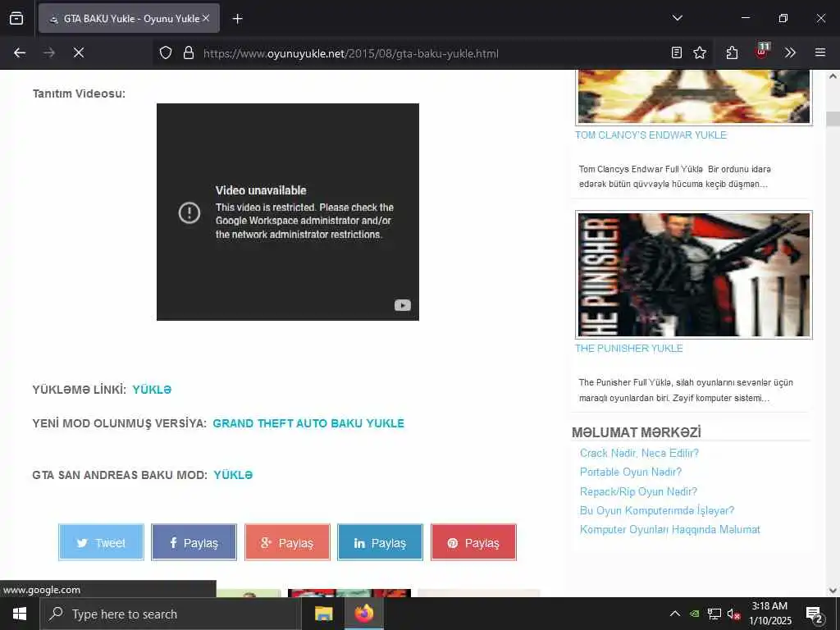Screen dimensions: 840x630
Task: Open Bu Oyun Komputerimdə İşləyər? link
Action: 657,510
